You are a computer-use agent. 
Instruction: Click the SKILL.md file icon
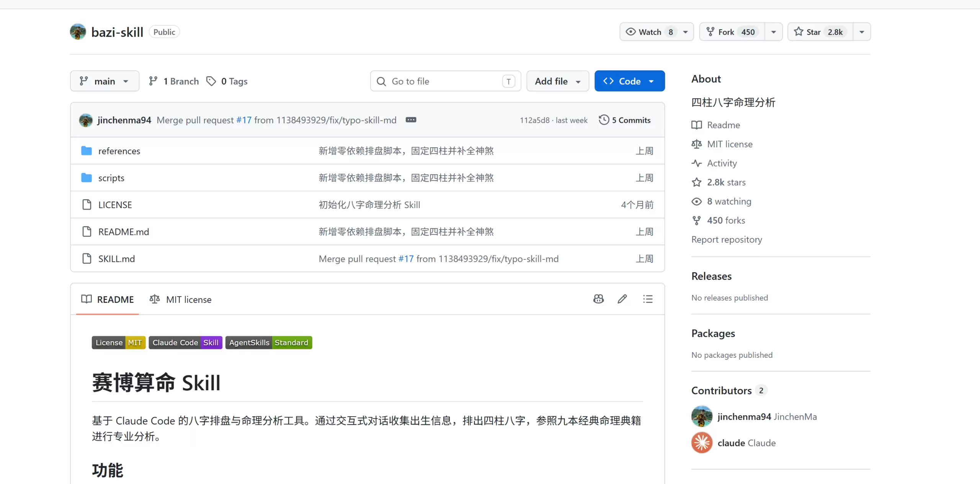tap(87, 259)
